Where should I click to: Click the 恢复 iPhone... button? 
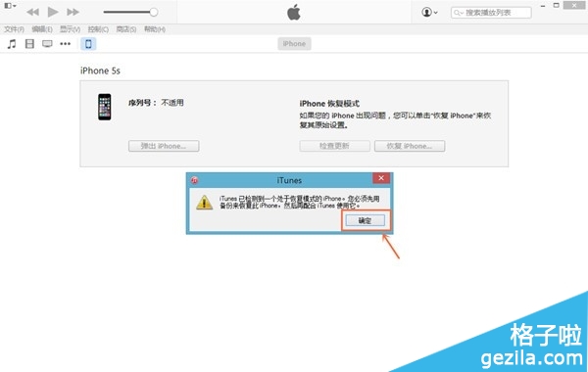pos(410,146)
